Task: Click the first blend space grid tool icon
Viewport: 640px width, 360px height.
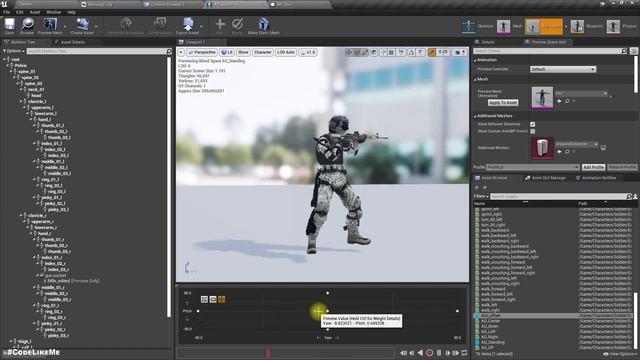Action: (204, 300)
